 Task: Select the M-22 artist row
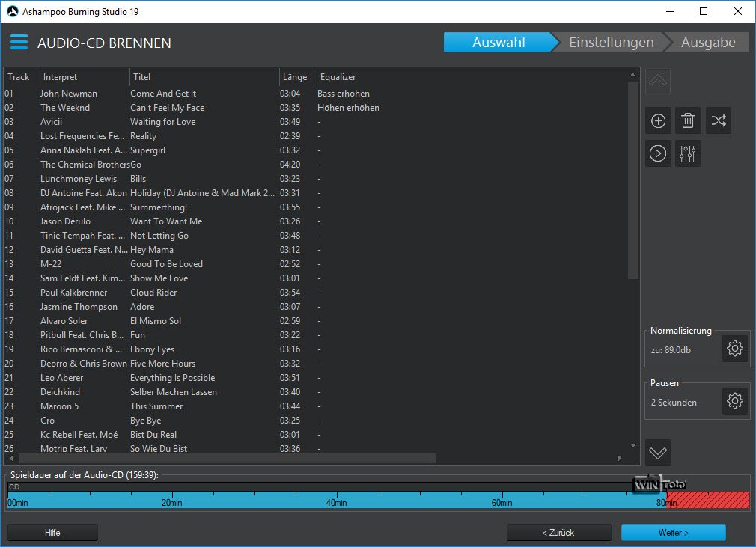(316, 264)
